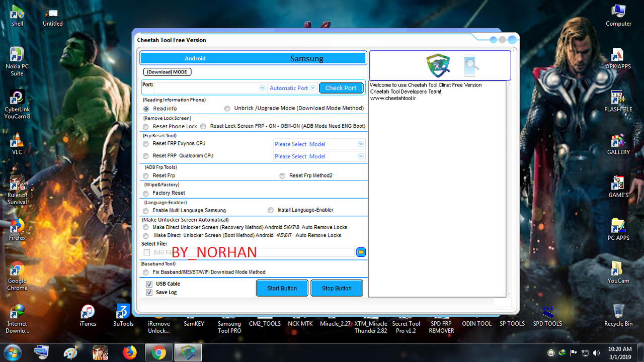
Task: Click the (Download) MODE tab
Action: tap(167, 72)
